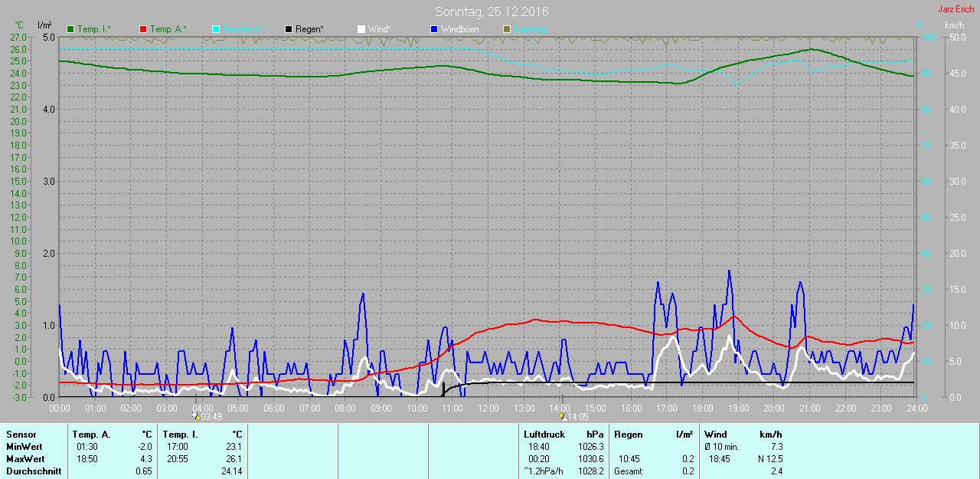Click the cyan Feuchte A. legend square
The height and width of the screenshot is (479, 980).
[216, 29]
